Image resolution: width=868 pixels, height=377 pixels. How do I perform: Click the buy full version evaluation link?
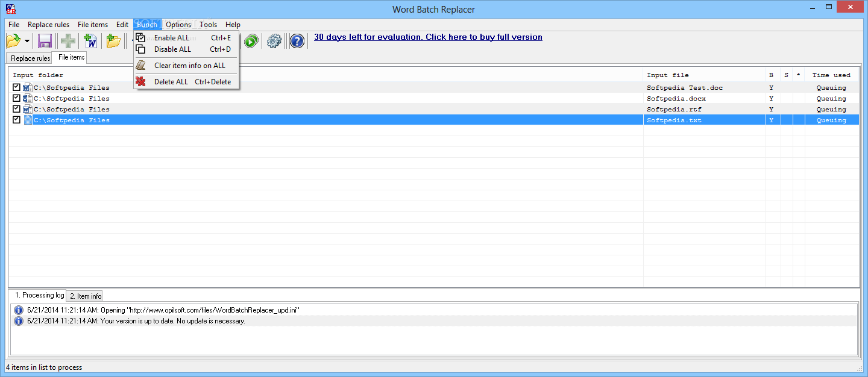(428, 37)
